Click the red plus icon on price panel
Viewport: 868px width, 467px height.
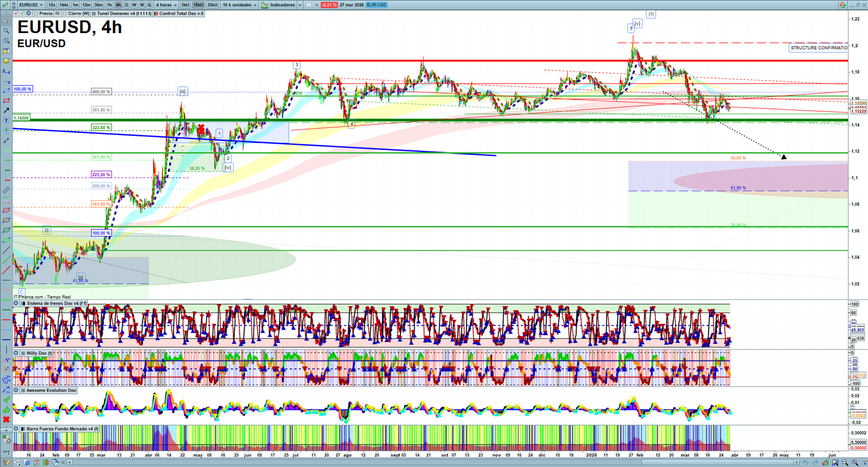click(16, 14)
